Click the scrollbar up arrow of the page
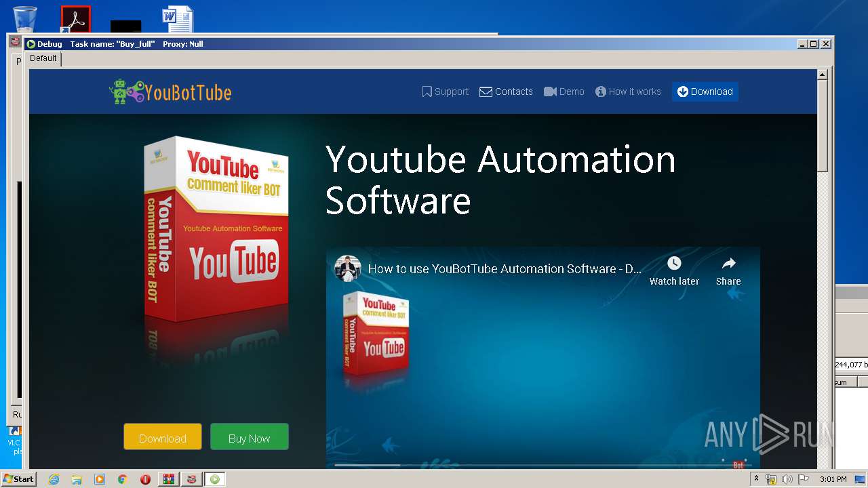 coord(823,75)
